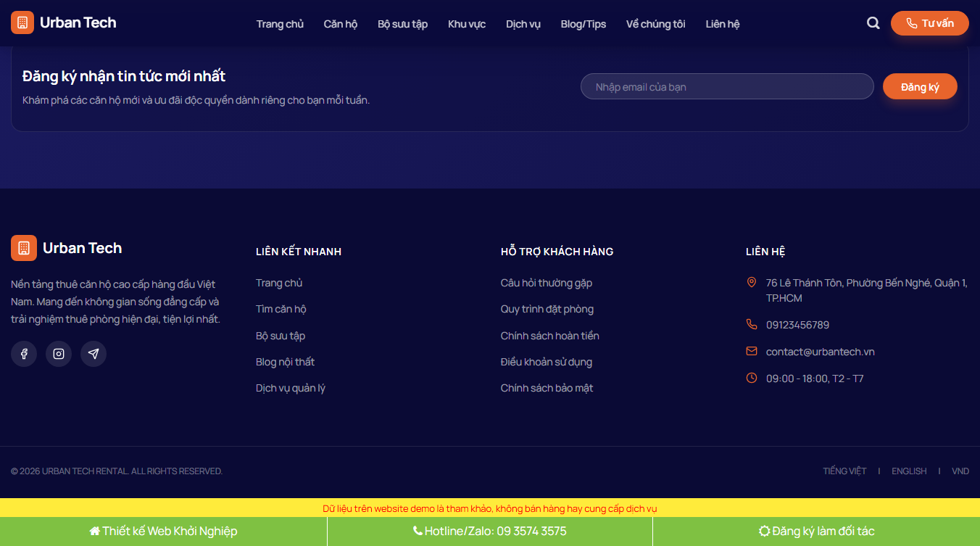Viewport: 980px width, 546px height.
Task: Open the Facebook social icon
Action: tap(24, 354)
